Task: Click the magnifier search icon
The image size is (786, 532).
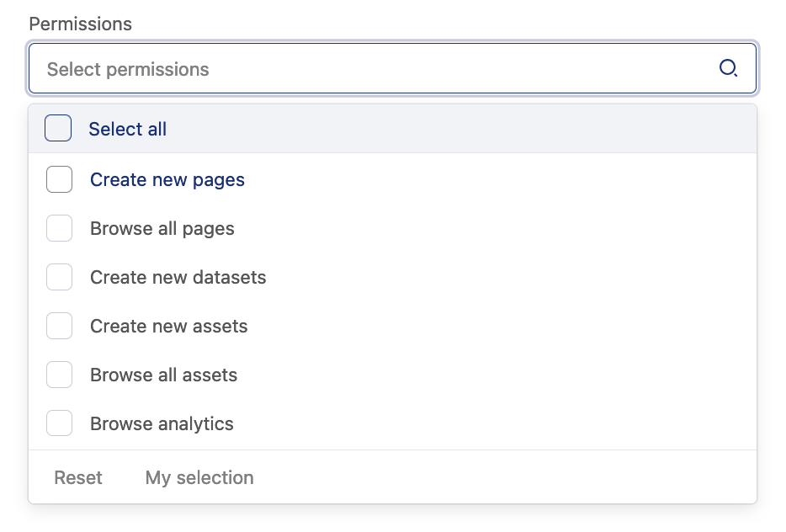Action: (x=728, y=69)
